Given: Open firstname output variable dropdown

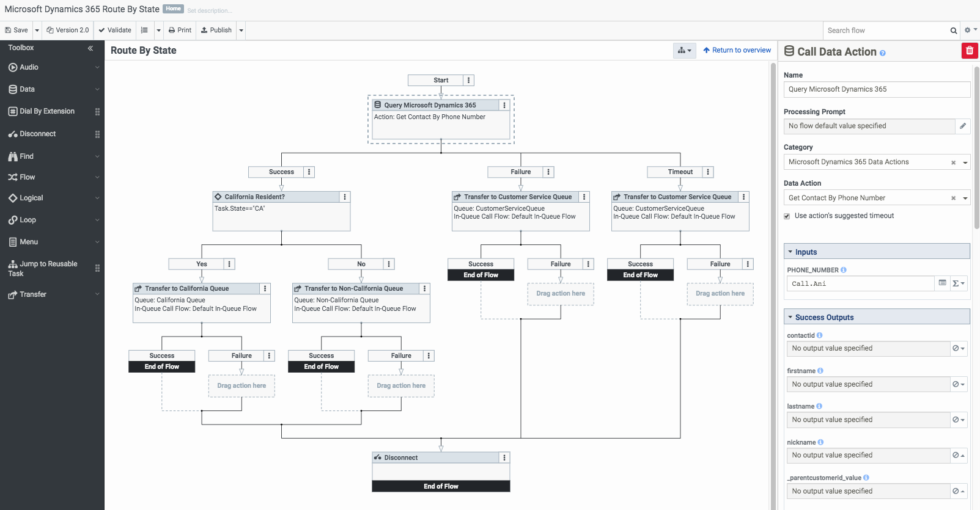Looking at the screenshot, I should (959, 384).
